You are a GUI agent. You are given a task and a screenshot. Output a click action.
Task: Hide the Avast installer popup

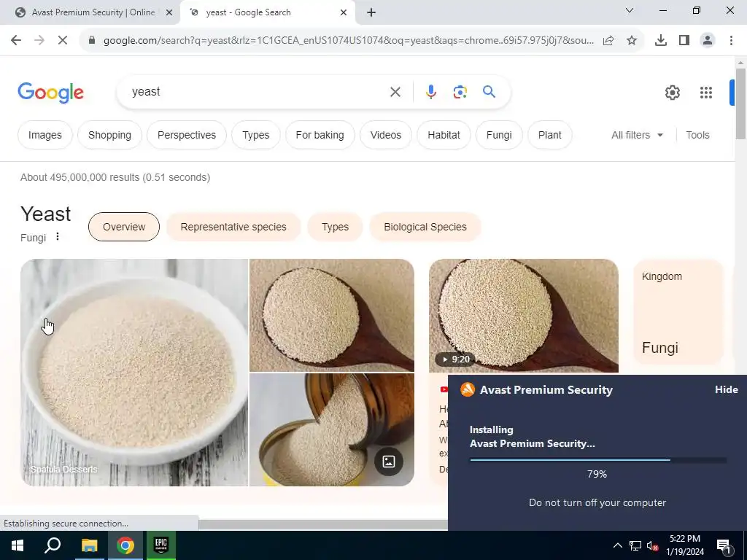[x=726, y=389]
